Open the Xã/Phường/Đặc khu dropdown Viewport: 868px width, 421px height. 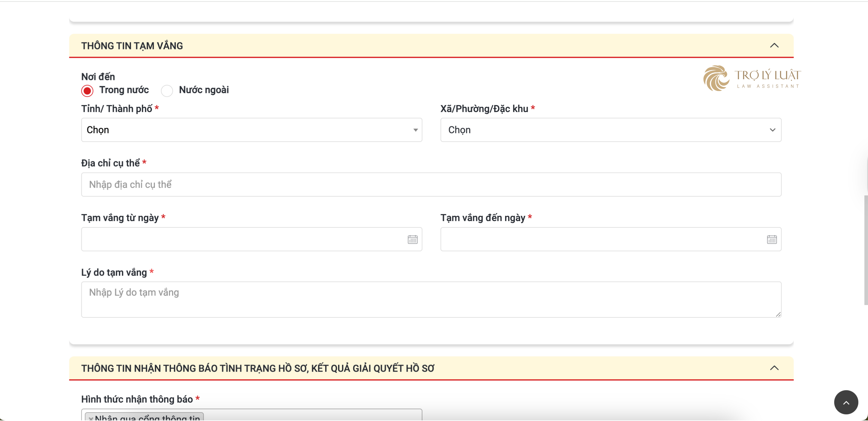point(611,130)
